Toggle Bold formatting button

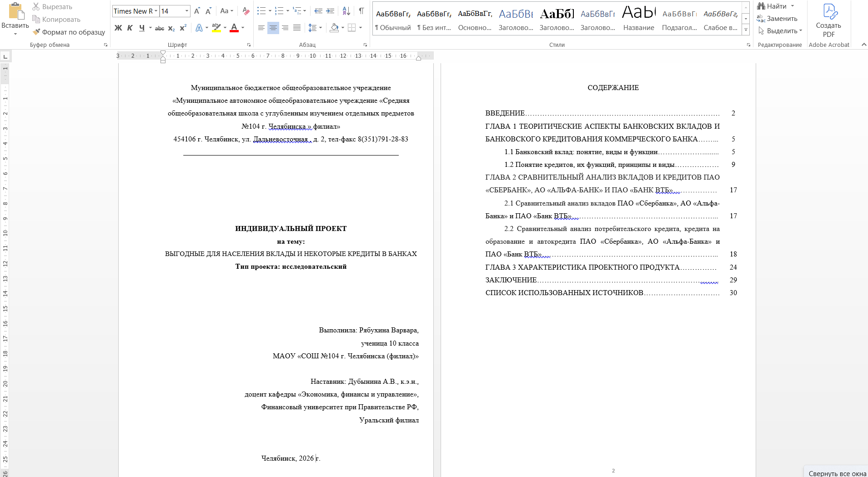tap(118, 28)
